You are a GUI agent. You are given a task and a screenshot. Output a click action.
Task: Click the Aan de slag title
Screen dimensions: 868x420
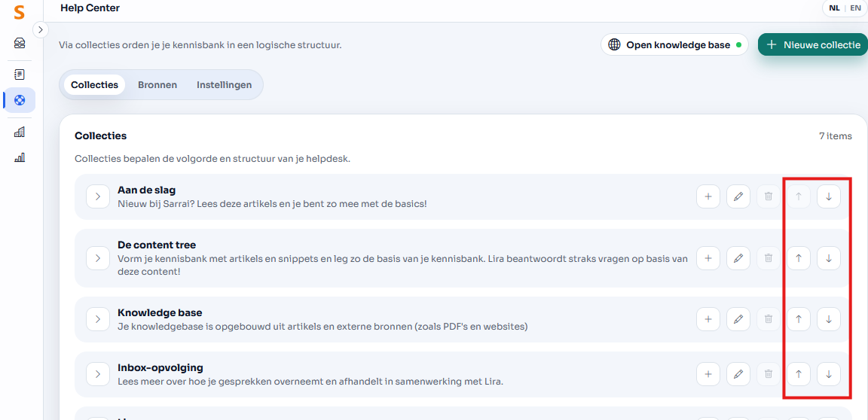pyautogui.click(x=147, y=190)
